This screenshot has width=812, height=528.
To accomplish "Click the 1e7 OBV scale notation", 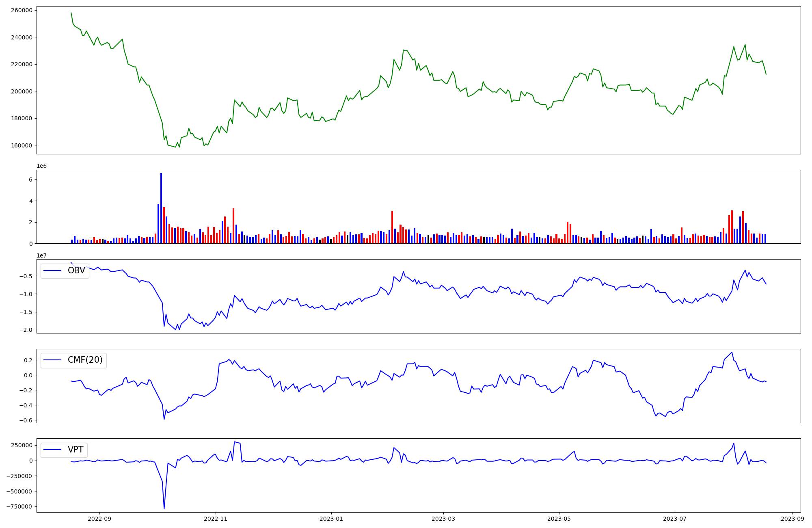I will point(41,255).
